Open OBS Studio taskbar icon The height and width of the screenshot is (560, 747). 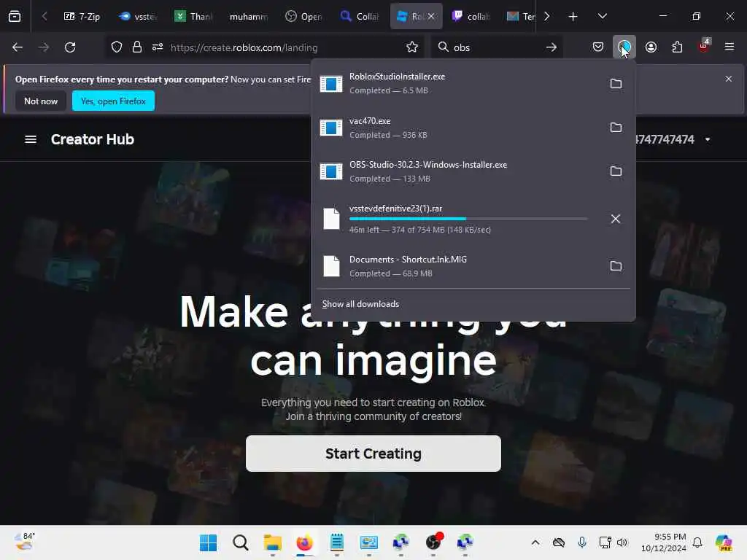click(433, 542)
